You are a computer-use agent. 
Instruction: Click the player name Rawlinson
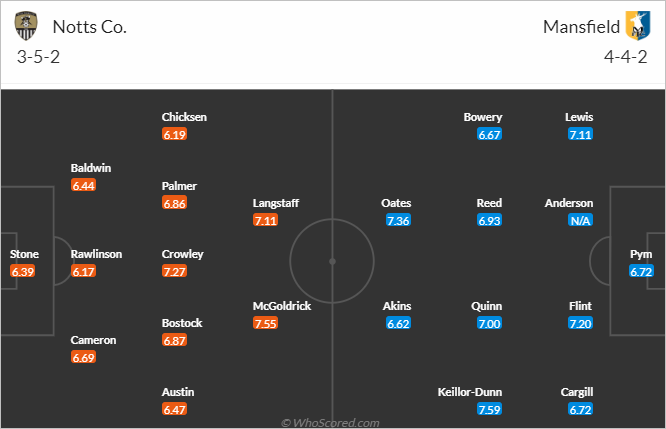coord(96,254)
